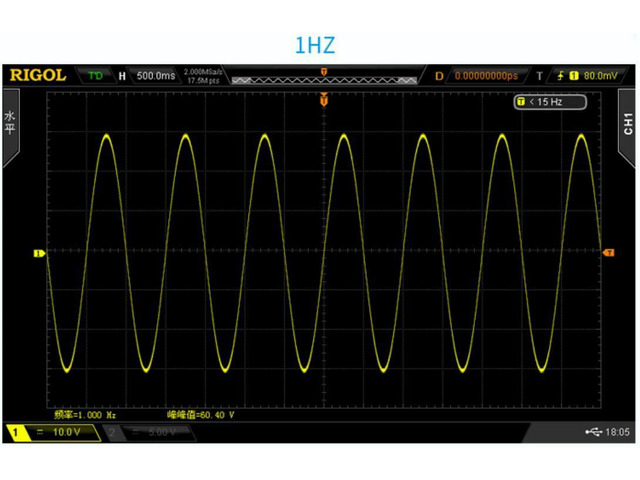The height and width of the screenshot is (480, 640).
Task: Click the 1HZ title text
Action: [x=315, y=45]
